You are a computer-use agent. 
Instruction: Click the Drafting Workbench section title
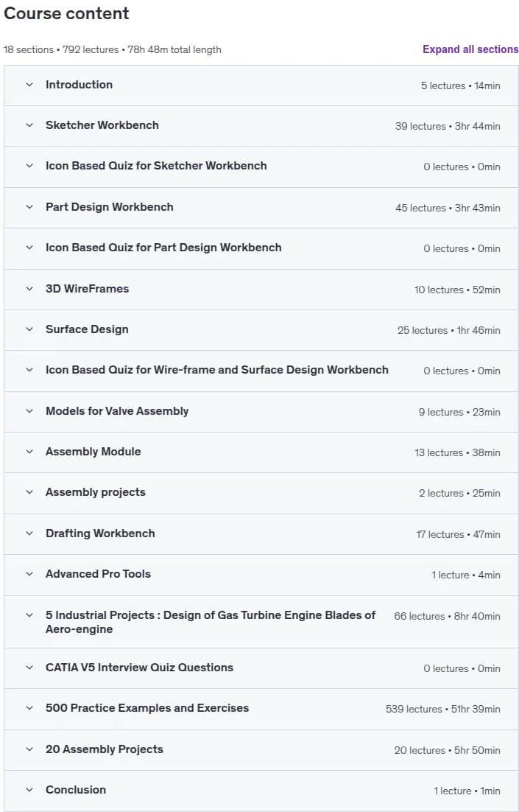pyautogui.click(x=100, y=533)
